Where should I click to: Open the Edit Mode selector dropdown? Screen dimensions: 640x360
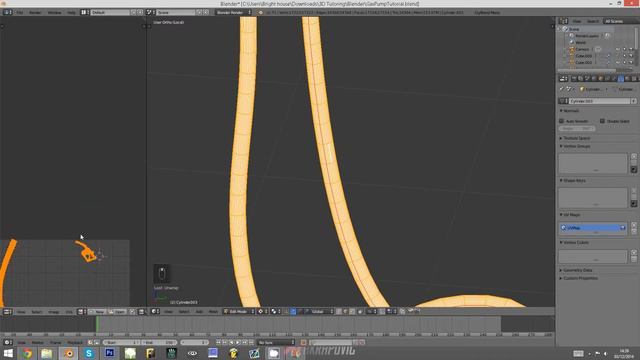[x=239, y=311]
